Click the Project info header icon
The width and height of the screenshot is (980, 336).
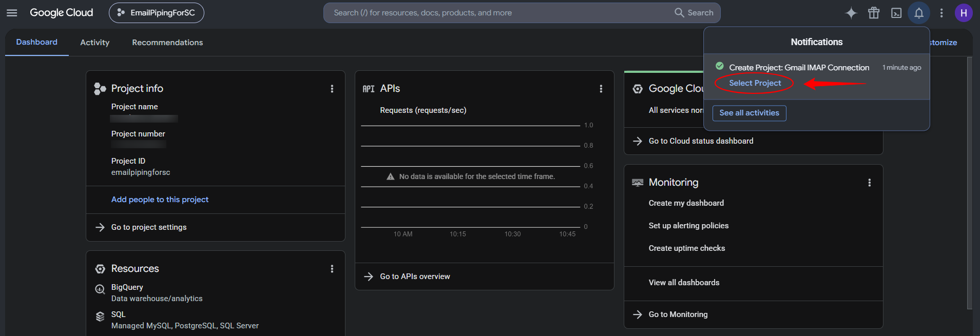(x=100, y=89)
